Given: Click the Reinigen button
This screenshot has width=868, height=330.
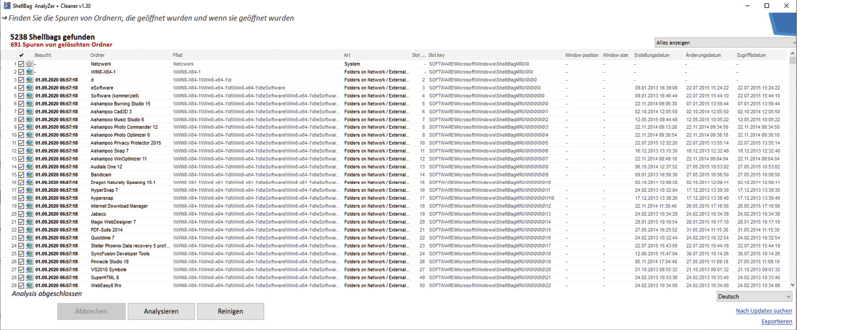Looking at the screenshot, I should [230, 311].
